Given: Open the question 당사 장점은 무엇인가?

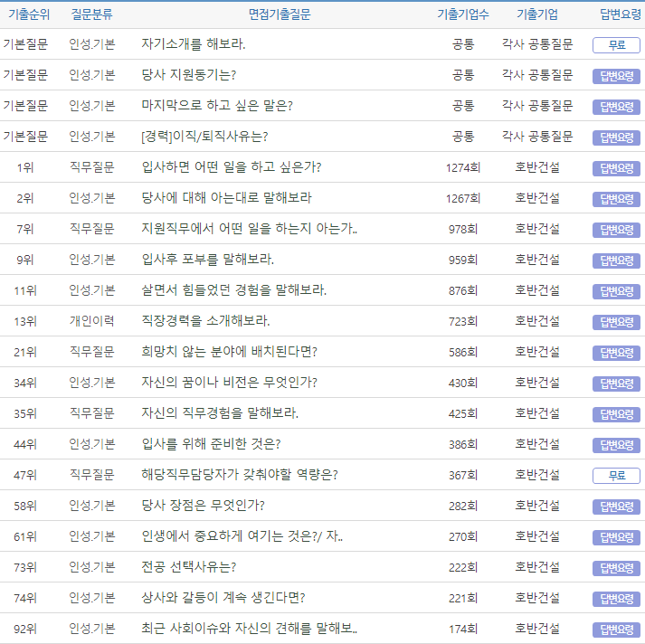Looking at the screenshot, I should [203, 506].
